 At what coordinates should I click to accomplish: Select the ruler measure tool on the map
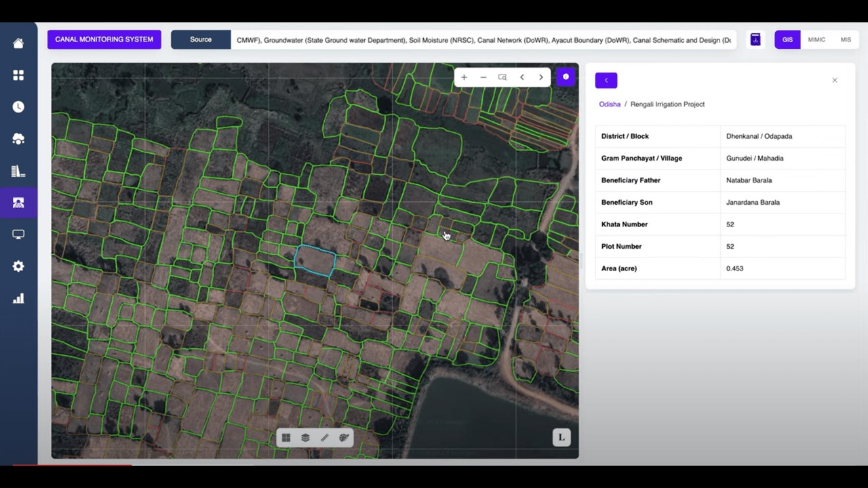325,438
